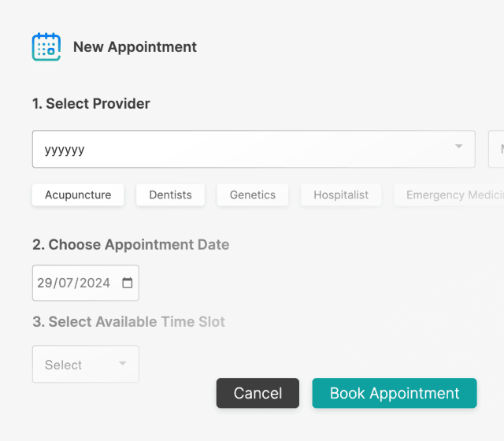
Task: Click the day value 29 in date
Action: 45,283
